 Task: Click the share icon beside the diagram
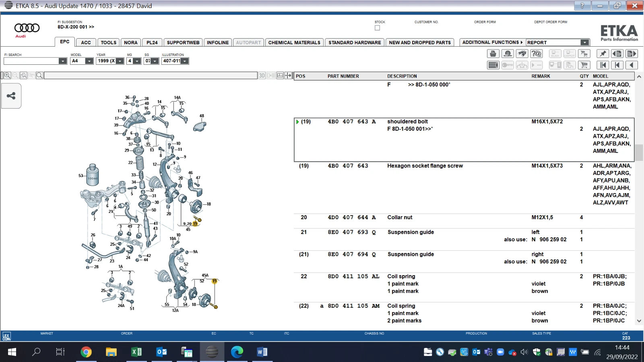click(11, 96)
